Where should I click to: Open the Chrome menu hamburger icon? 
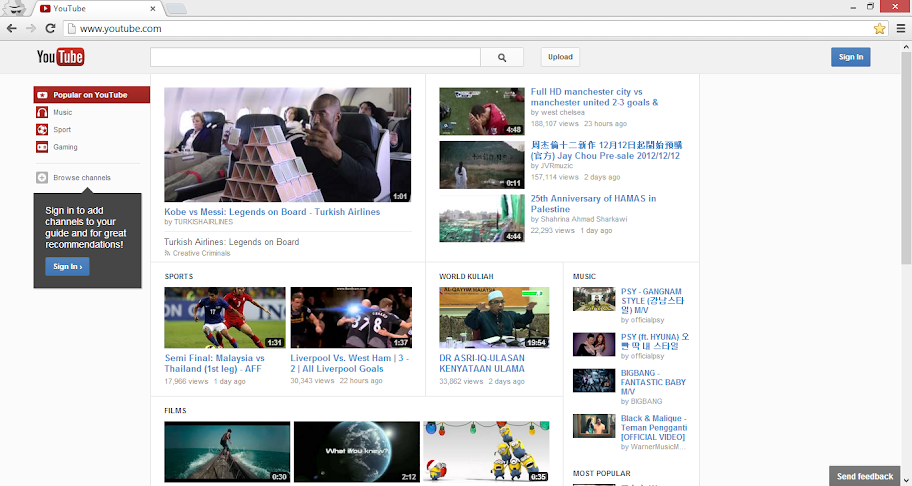[x=901, y=28]
